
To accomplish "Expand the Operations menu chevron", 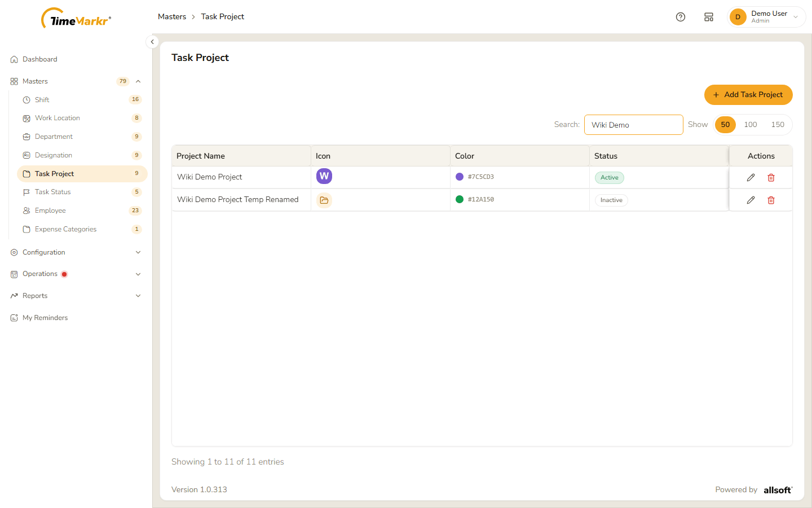I will (x=138, y=274).
